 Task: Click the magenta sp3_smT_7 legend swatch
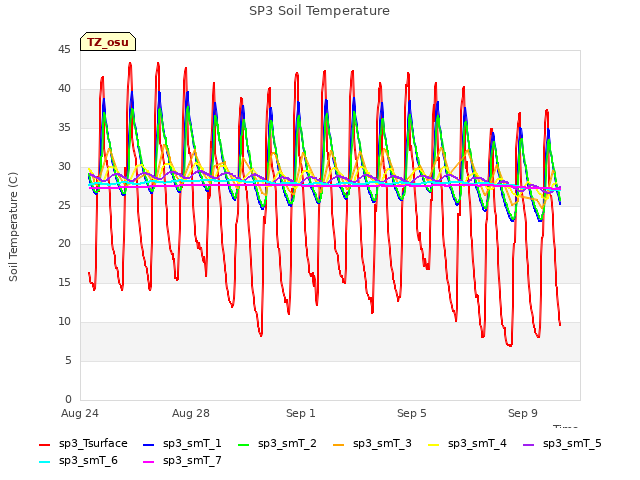coord(149,462)
